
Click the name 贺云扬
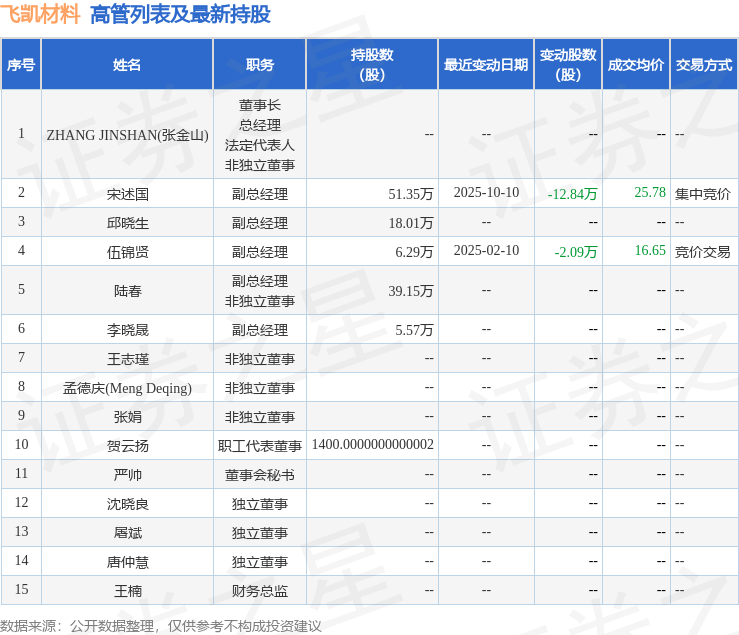(x=127, y=446)
